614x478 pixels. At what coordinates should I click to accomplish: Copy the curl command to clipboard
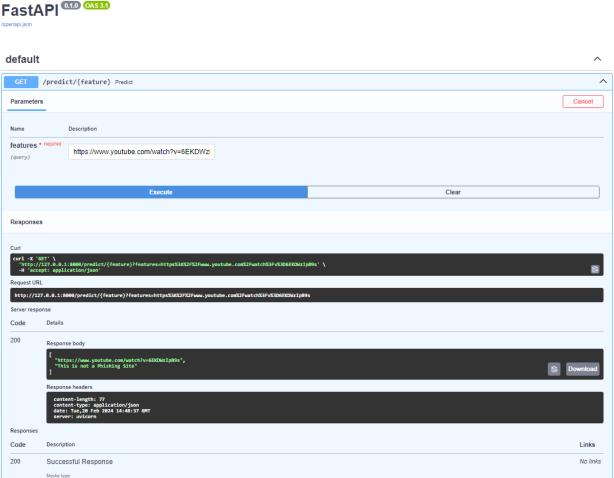(594, 269)
